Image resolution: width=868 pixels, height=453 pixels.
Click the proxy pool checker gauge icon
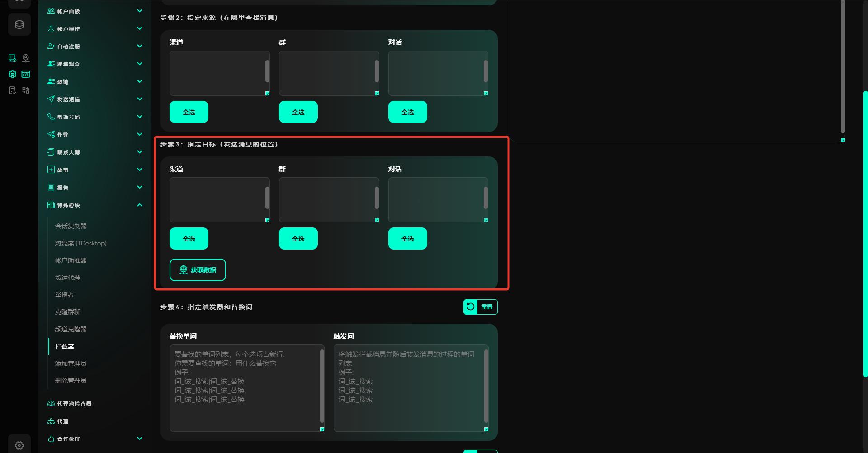pyautogui.click(x=51, y=404)
